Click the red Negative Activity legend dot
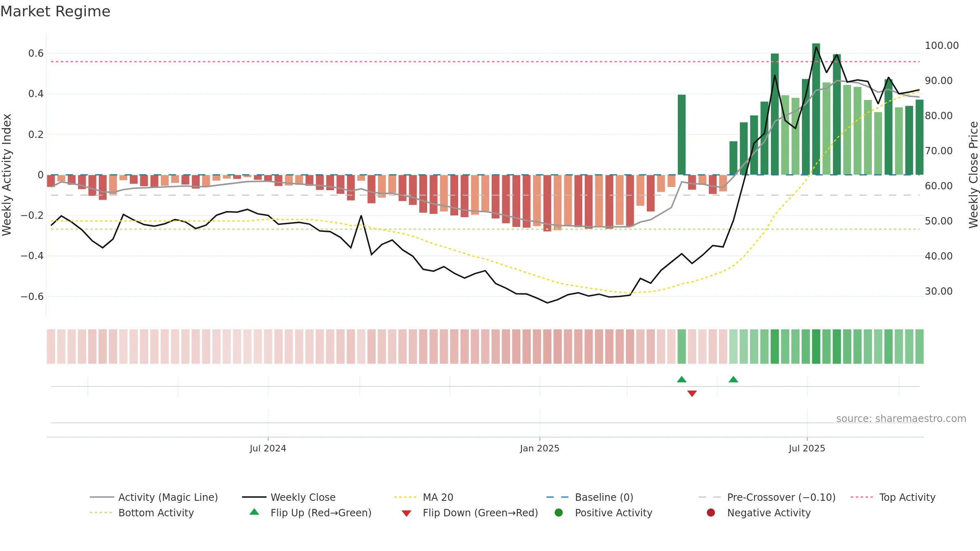This screenshot has width=980, height=551. tap(711, 513)
